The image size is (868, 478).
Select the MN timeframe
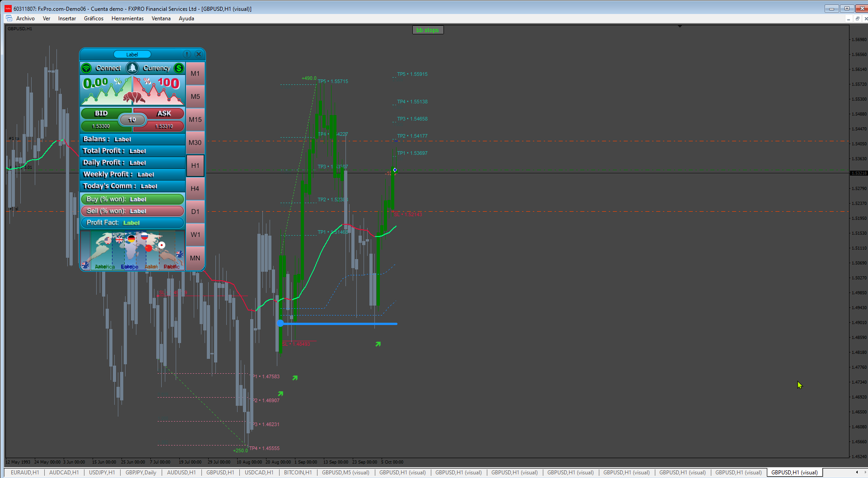point(195,258)
